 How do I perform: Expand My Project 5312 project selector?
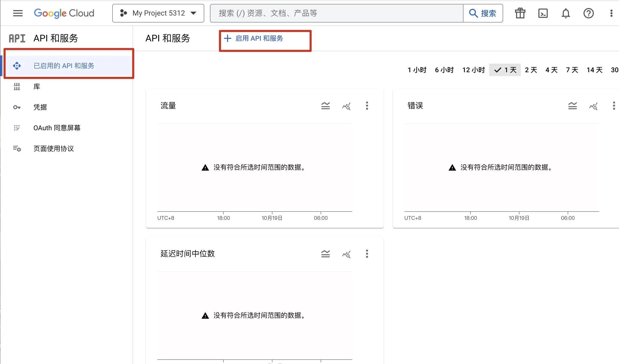(x=158, y=13)
